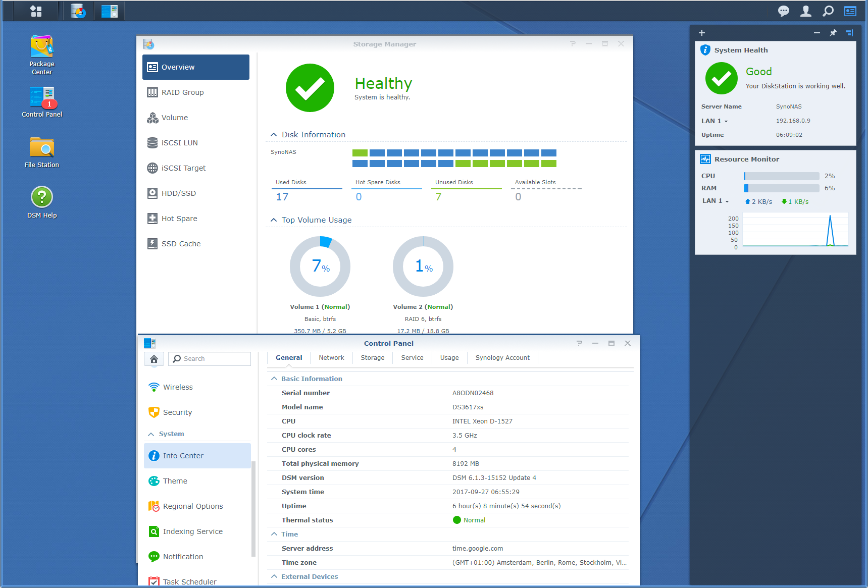Image resolution: width=868 pixels, height=588 pixels.
Task: Open Control Panel help question mark
Action: point(579,343)
